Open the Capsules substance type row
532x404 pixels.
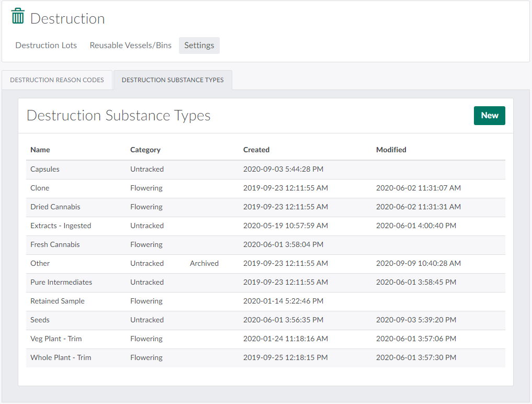click(x=45, y=169)
